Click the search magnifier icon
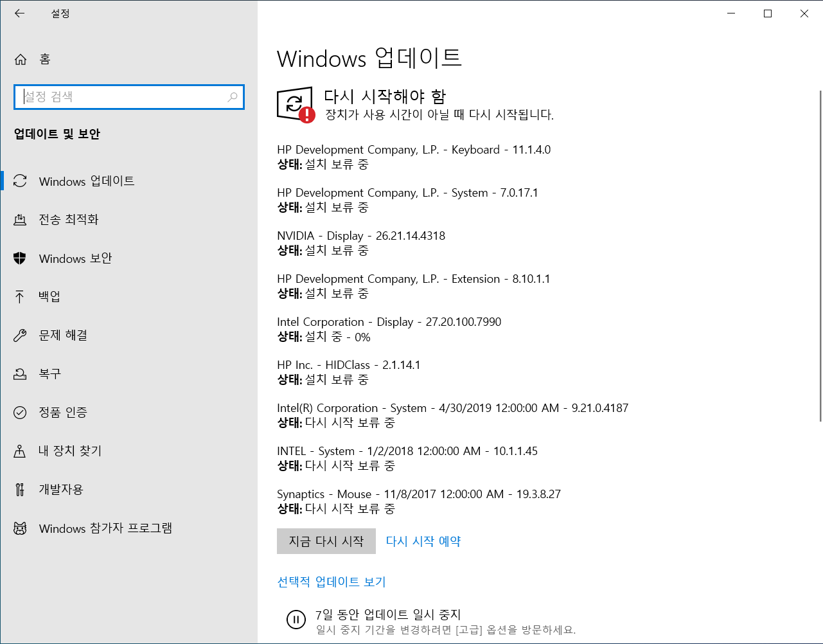Viewport: 823px width, 644px height. pos(233,97)
